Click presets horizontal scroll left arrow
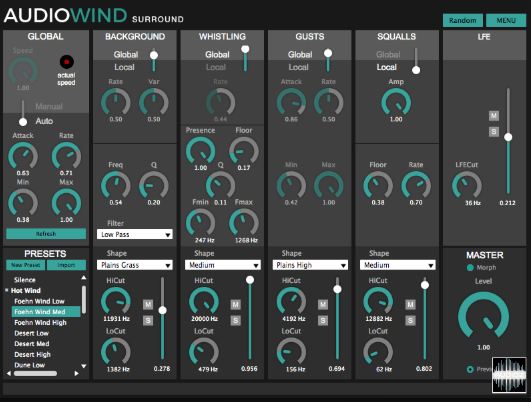The width and height of the screenshot is (531, 402). pos(9,373)
